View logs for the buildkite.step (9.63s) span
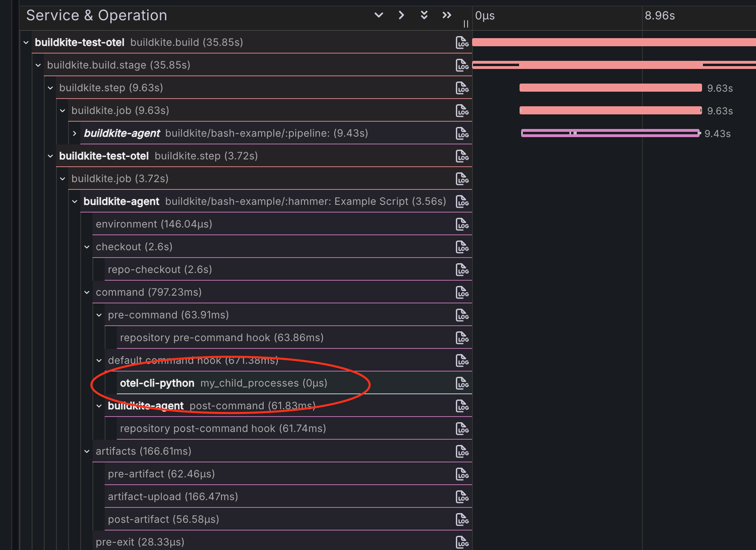Screen dimensions: 756x550 [x=462, y=88]
